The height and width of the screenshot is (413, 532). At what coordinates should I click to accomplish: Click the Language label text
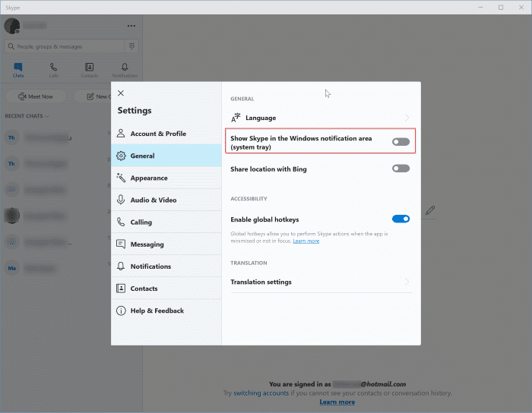pyautogui.click(x=261, y=118)
